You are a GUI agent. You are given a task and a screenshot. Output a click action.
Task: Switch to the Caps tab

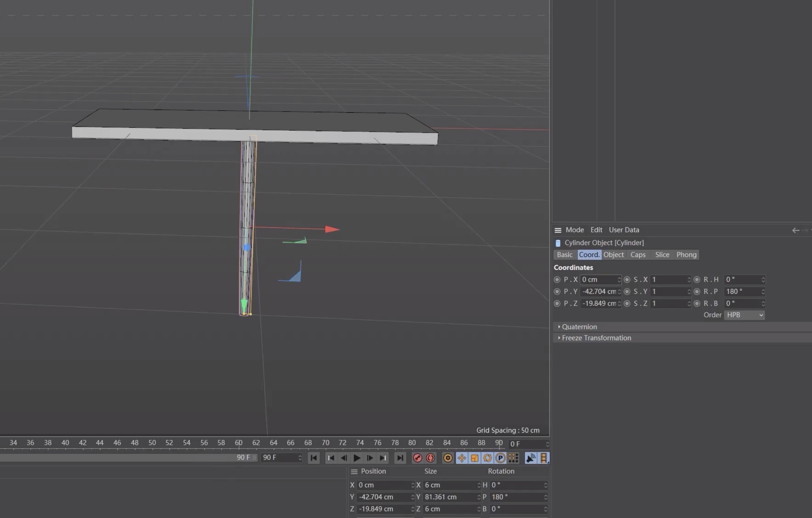click(x=638, y=255)
